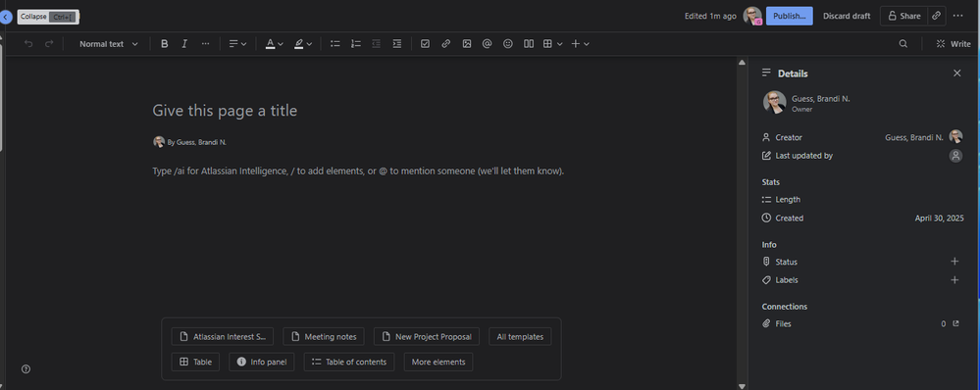Open Files in new window icon

(955, 323)
